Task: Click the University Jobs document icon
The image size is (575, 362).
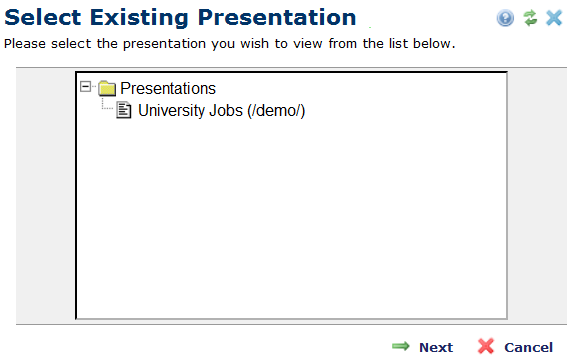Action: (x=124, y=110)
